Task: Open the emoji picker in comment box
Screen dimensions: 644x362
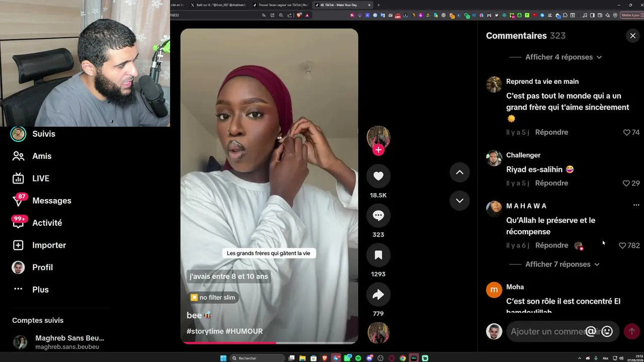Action: click(x=607, y=331)
